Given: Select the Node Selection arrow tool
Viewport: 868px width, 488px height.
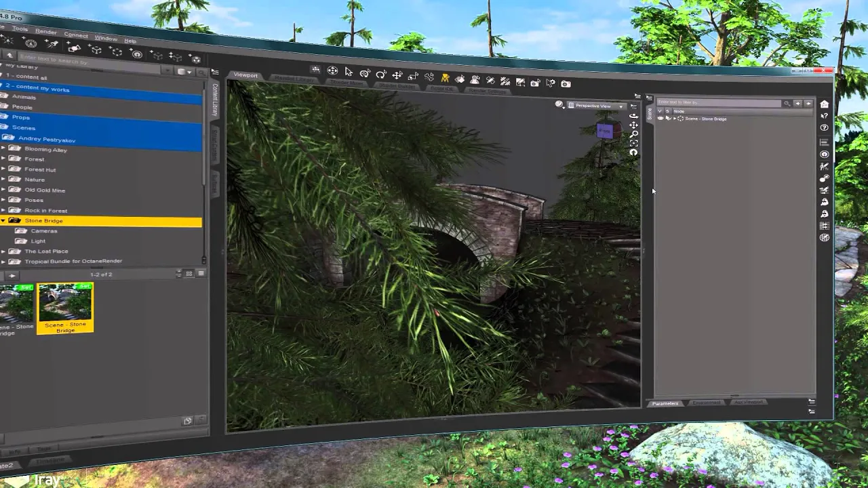Looking at the screenshot, I should pyautogui.click(x=349, y=71).
